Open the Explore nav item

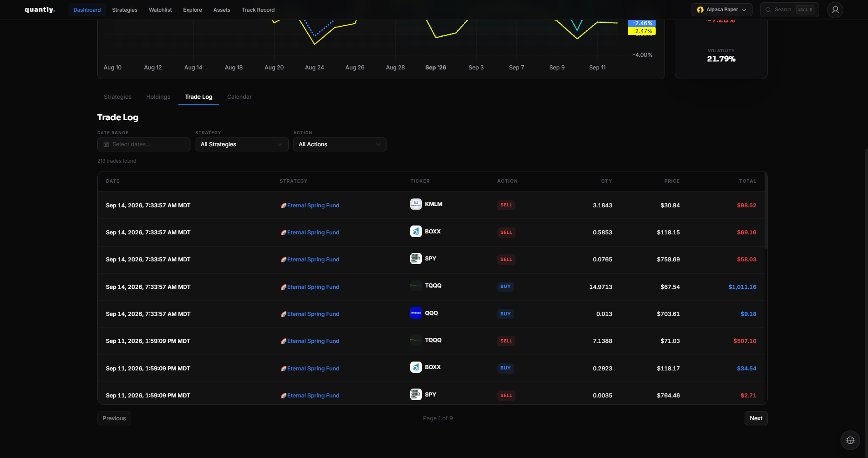pos(192,10)
